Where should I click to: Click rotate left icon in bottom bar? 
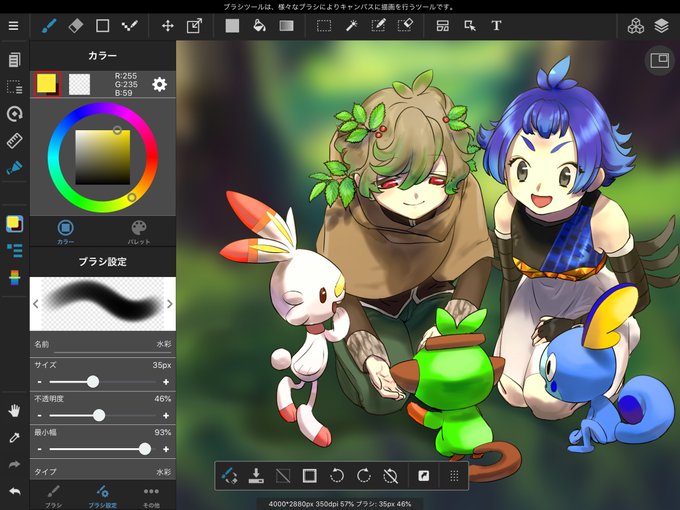337,476
